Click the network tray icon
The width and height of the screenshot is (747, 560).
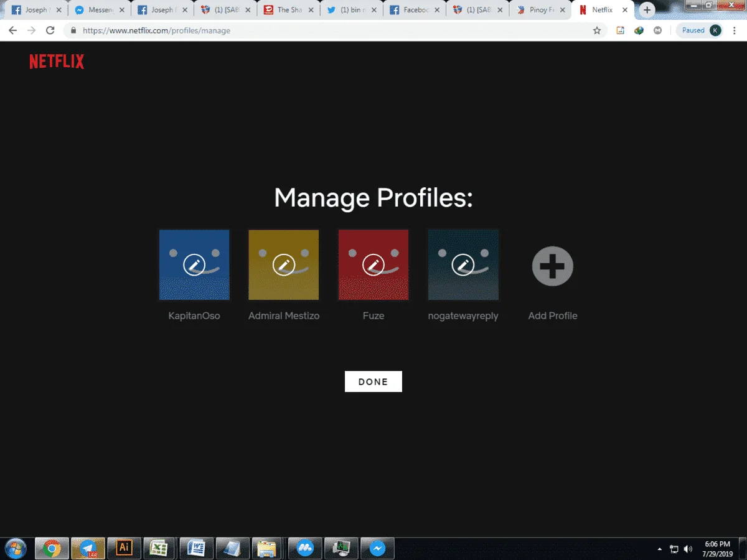(674, 549)
